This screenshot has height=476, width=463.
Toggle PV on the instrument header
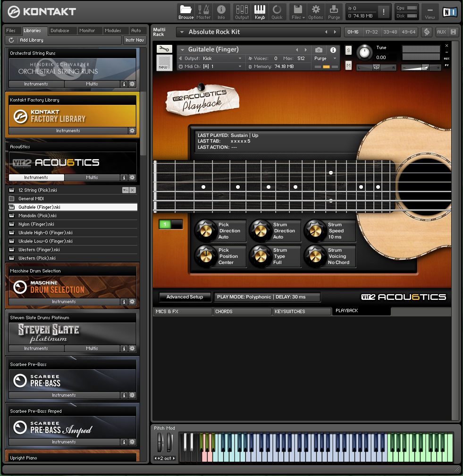(x=446, y=65)
